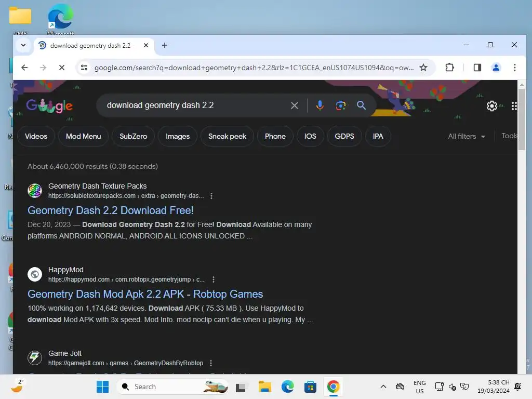Open more options for HappyMod result

coord(214,280)
